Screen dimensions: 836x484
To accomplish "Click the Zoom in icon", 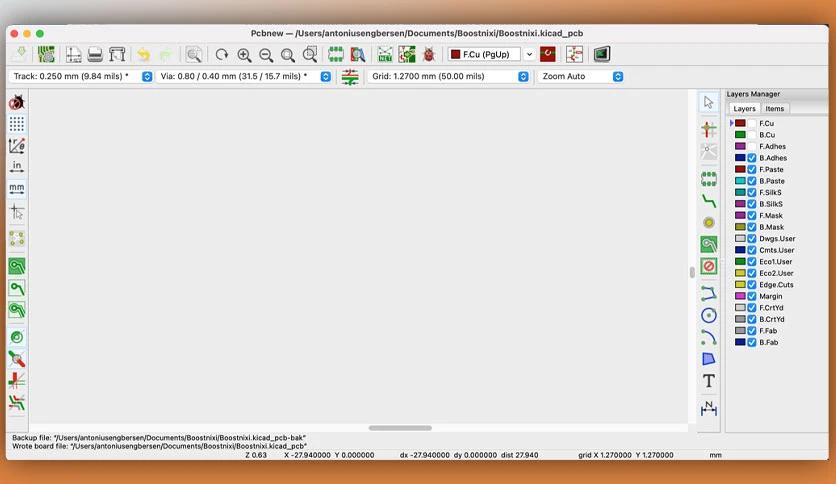I will 244,54.
